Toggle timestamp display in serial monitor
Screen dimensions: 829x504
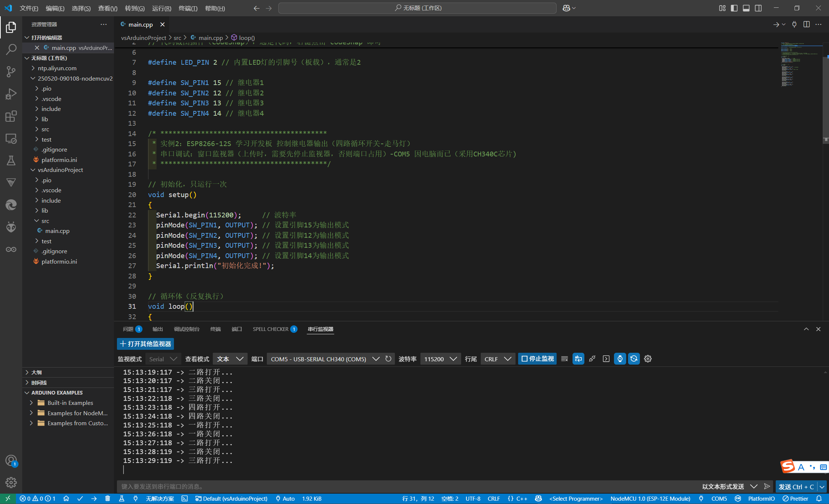[620, 359]
